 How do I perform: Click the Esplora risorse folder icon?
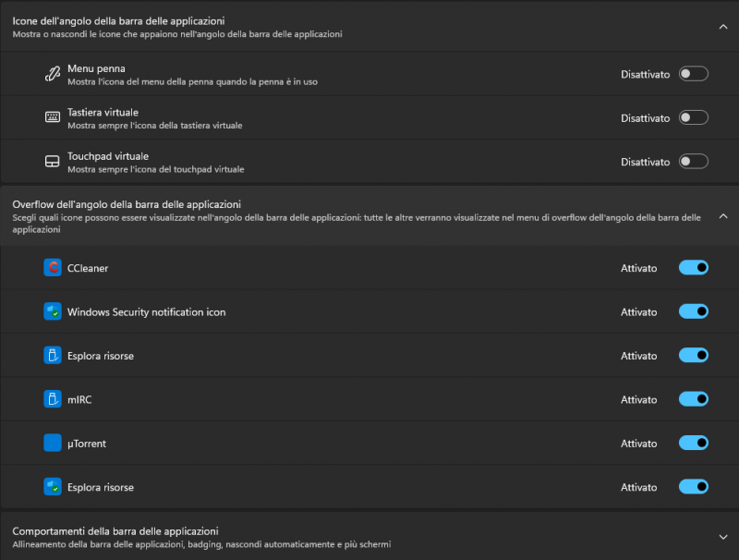(52, 355)
